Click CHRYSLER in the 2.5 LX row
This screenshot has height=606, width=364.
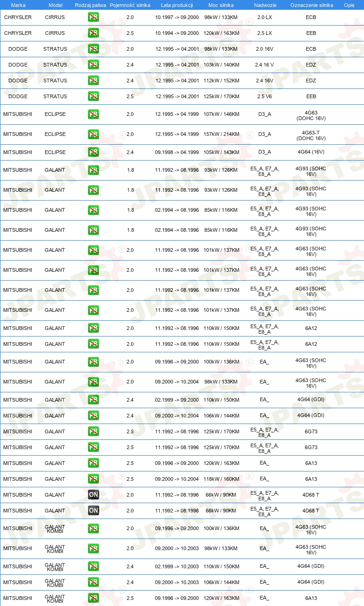tap(18, 33)
